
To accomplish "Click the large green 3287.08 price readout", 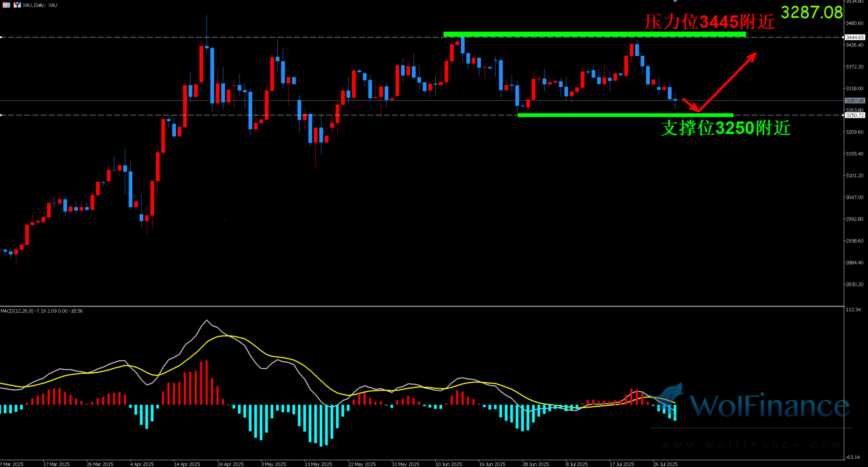I will click(x=812, y=12).
